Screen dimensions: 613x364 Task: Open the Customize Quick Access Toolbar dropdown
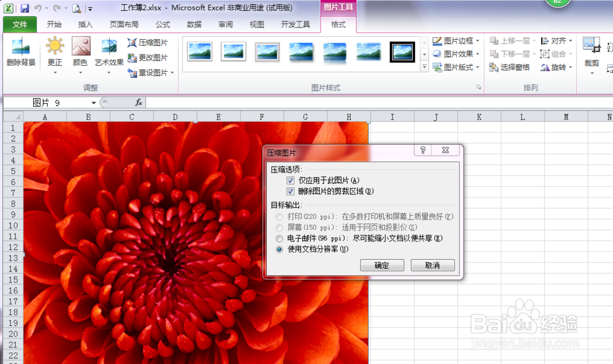tap(90, 9)
